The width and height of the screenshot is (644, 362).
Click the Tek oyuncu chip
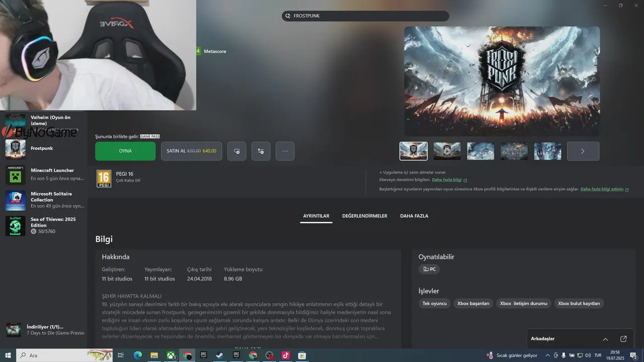(435, 303)
